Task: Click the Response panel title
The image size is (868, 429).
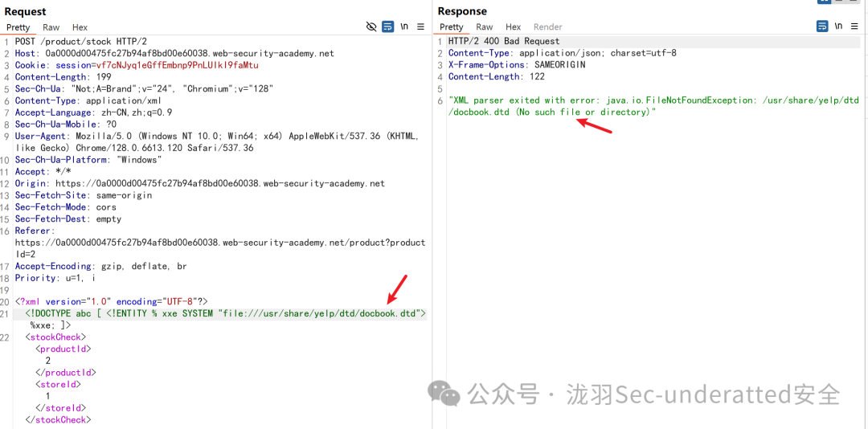Action: [462, 11]
